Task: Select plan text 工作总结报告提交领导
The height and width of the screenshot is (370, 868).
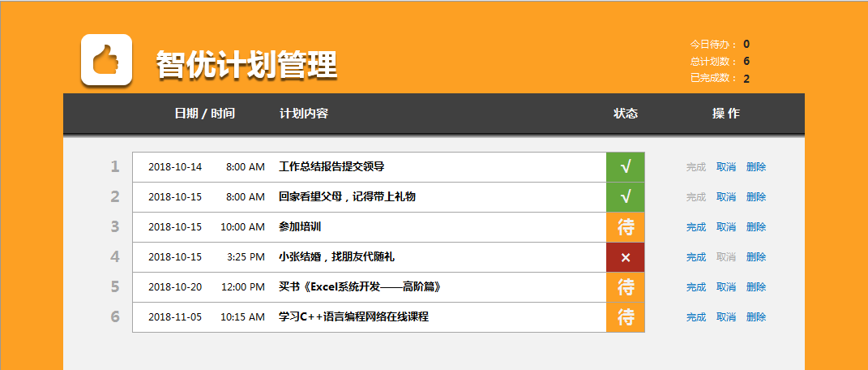Action: pos(331,166)
